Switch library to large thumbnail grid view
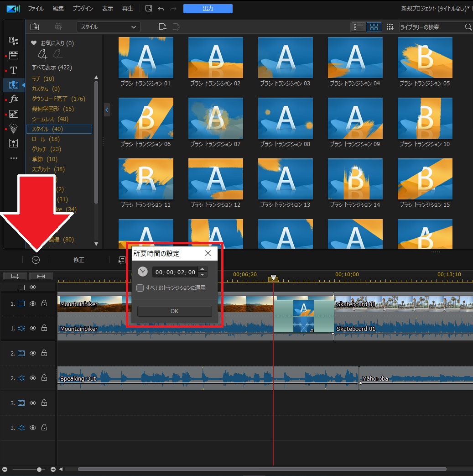This screenshot has height=476, width=473. pos(374,27)
